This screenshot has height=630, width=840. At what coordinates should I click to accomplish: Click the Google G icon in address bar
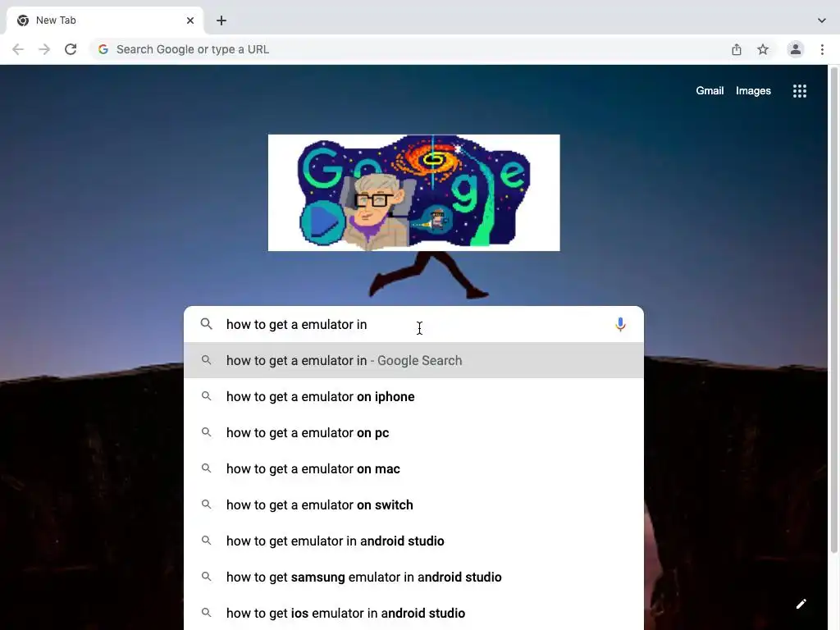pos(103,49)
